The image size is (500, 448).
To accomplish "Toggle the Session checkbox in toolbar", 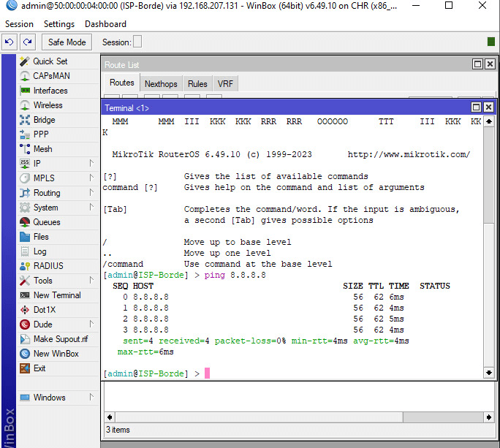I will [x=137, y=42].
